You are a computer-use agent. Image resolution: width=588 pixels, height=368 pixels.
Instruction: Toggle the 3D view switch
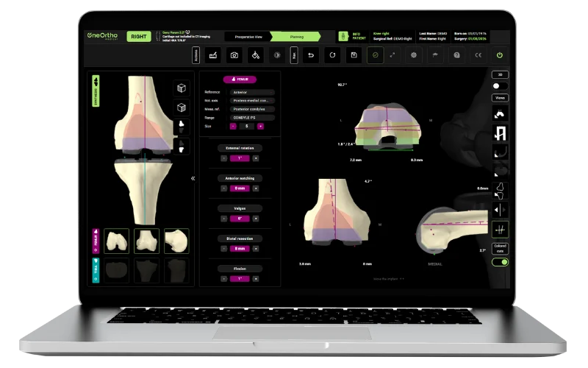coord(500,86)
